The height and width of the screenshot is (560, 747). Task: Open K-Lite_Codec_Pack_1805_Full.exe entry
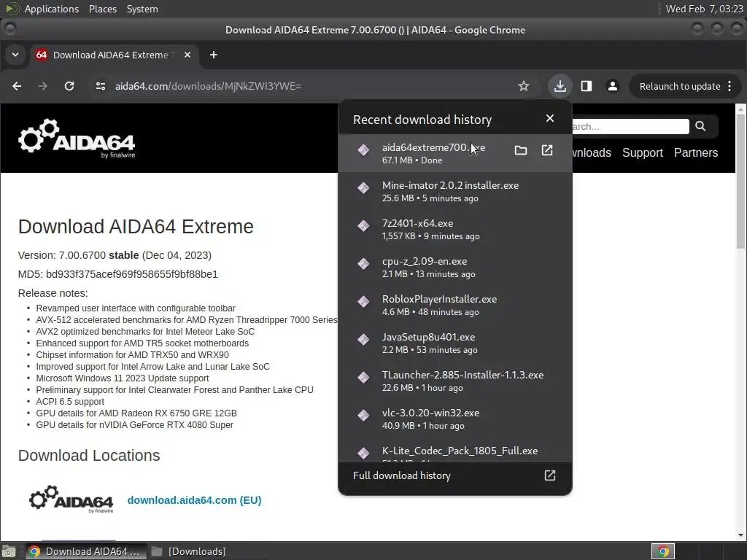(x=454, y=451)
